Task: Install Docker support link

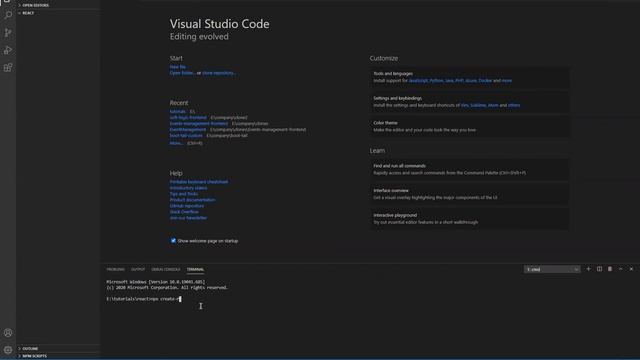Action: pos(485,80)
